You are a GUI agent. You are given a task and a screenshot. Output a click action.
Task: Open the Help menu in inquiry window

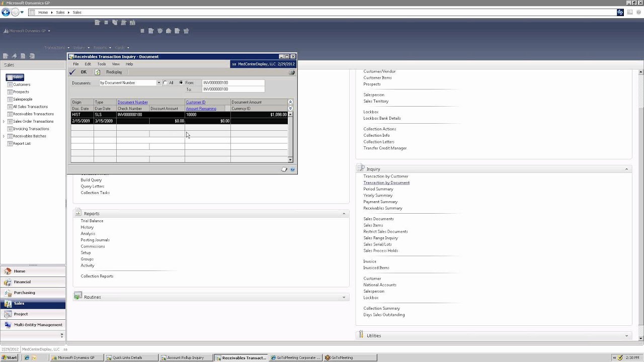(x=129, y=64)
